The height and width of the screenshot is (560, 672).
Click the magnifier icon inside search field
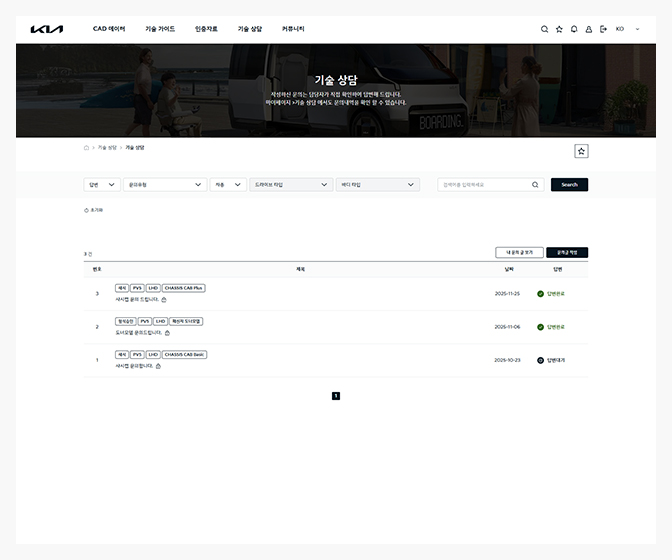pos(536,185)
